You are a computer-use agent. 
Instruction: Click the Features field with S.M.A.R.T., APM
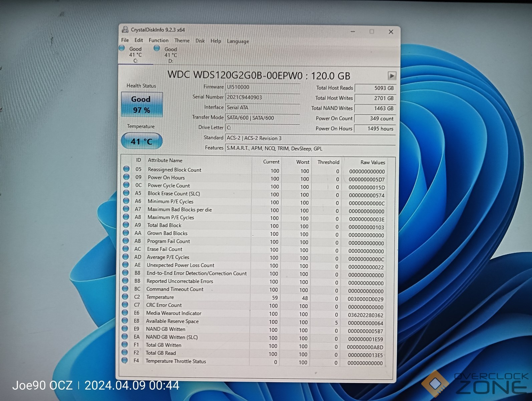point(310,149)
